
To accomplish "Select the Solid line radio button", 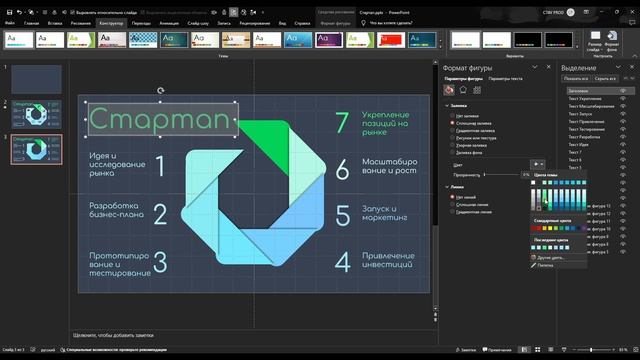I will tap(452, 204).
